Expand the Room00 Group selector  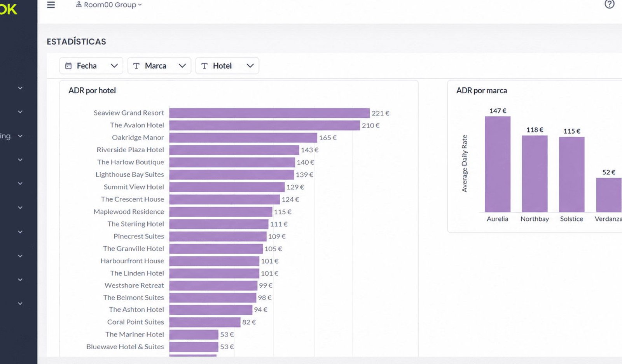point(109,5)
